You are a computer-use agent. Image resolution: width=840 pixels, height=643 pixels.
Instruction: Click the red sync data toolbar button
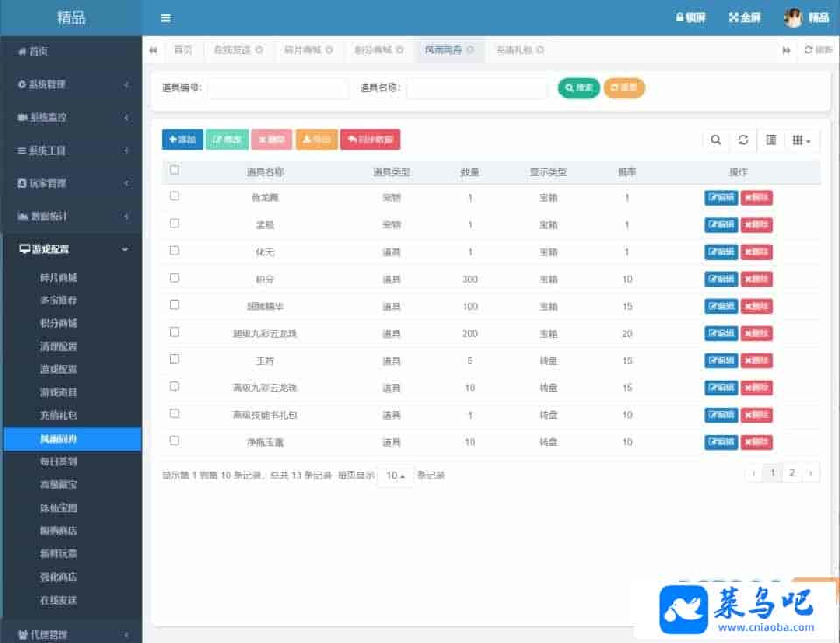pos(370,140)
